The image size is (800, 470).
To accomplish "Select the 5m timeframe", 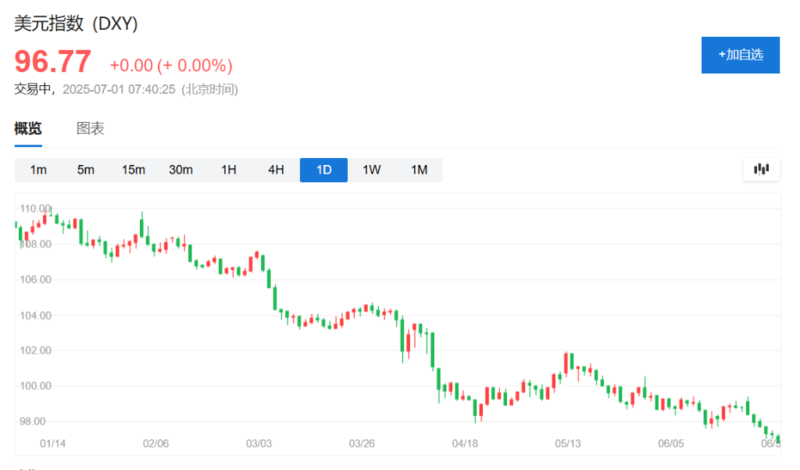I will [x=86, y=170].
